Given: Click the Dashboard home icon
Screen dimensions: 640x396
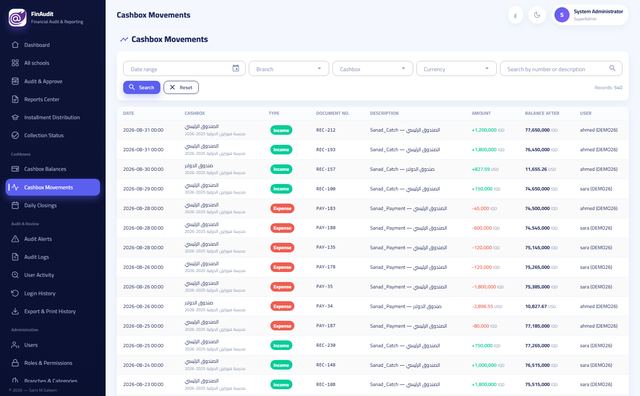Looking at the screenshot, I should pos(15,45).
